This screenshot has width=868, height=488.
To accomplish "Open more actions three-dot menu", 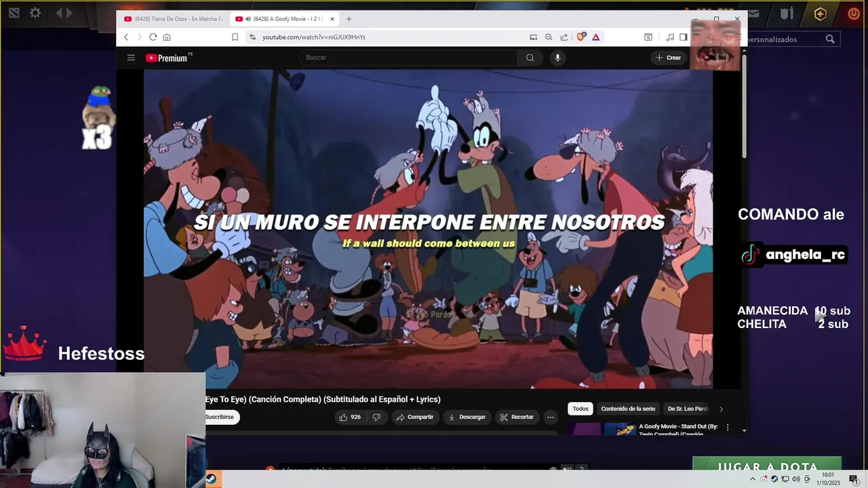I will tap(551, 417).
